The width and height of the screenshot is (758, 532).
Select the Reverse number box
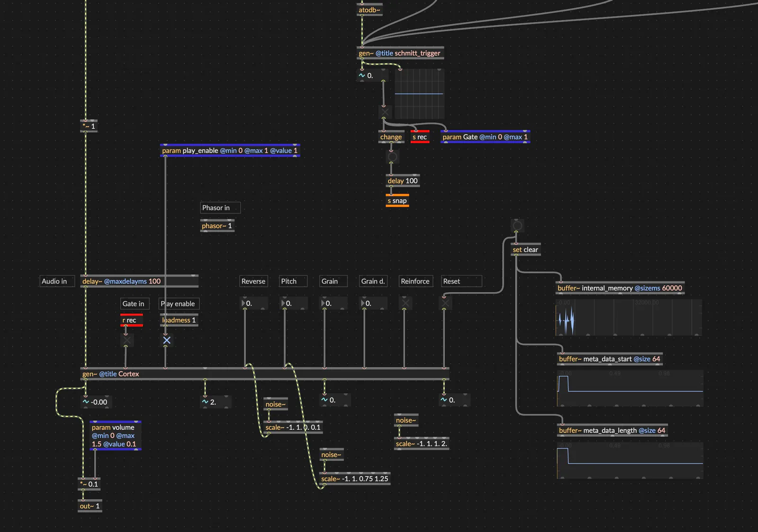(x=254, y=303)
